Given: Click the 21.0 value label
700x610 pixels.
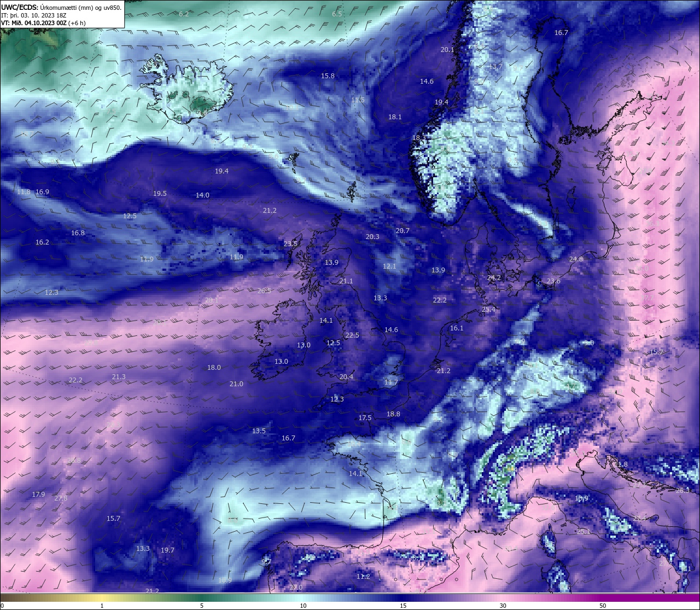Looking at the screenshot, I should coord(236,384).
